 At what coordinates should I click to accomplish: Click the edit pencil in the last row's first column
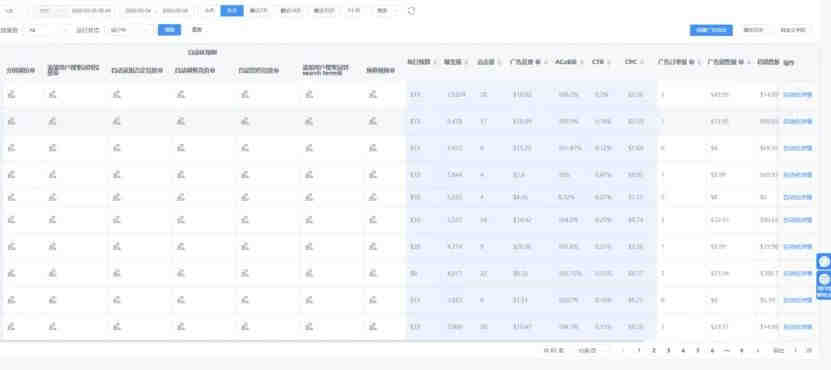[x=12, y=327]
